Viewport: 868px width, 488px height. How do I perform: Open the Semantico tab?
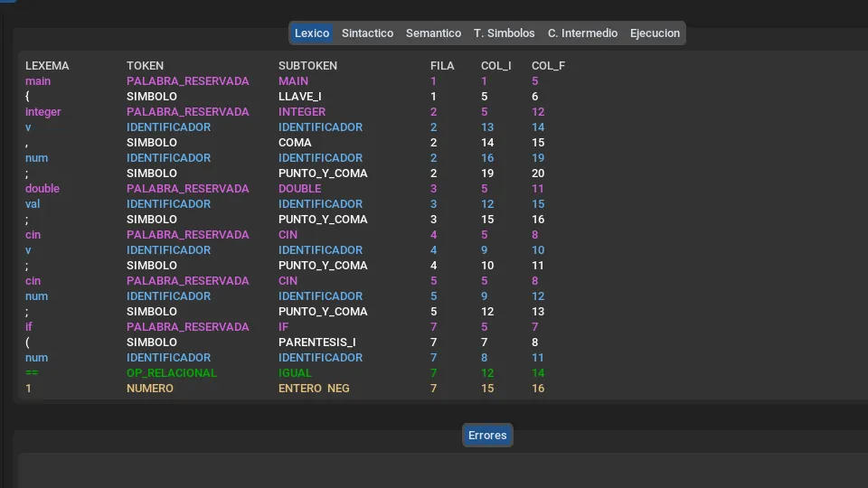pos(433,33)
